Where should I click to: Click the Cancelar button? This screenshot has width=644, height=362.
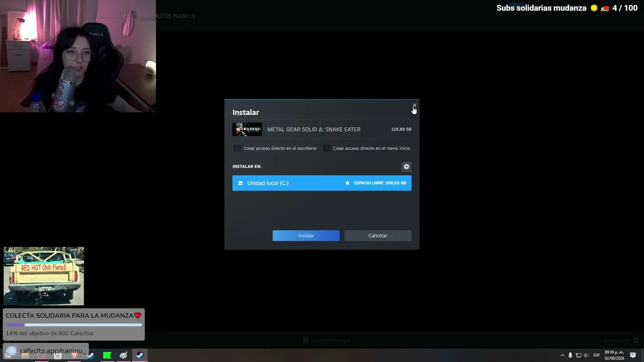pos(378,235)
